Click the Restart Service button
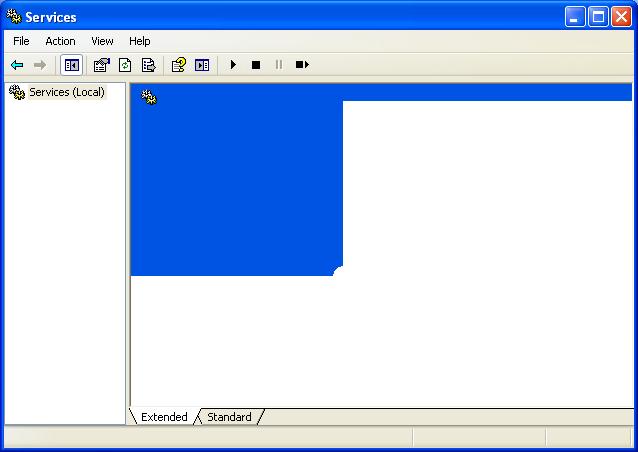The image size is (638, 452). coord(302,65)
